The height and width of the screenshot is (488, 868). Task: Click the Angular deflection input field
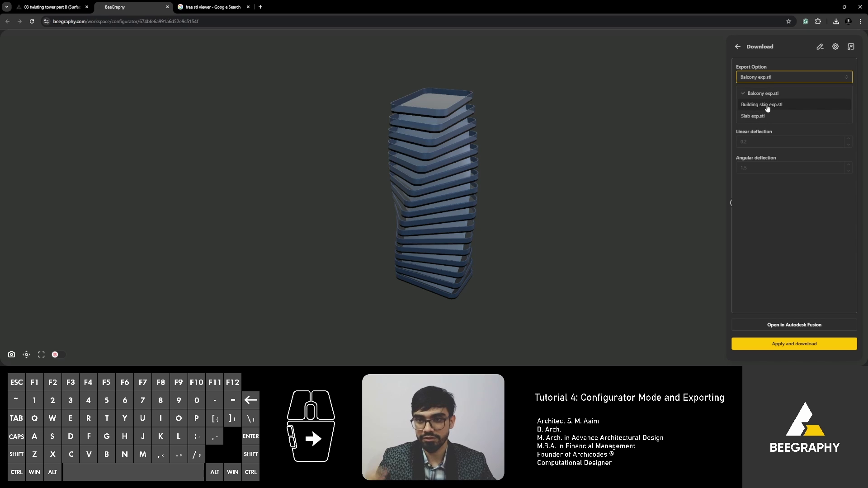click(790, 168)
